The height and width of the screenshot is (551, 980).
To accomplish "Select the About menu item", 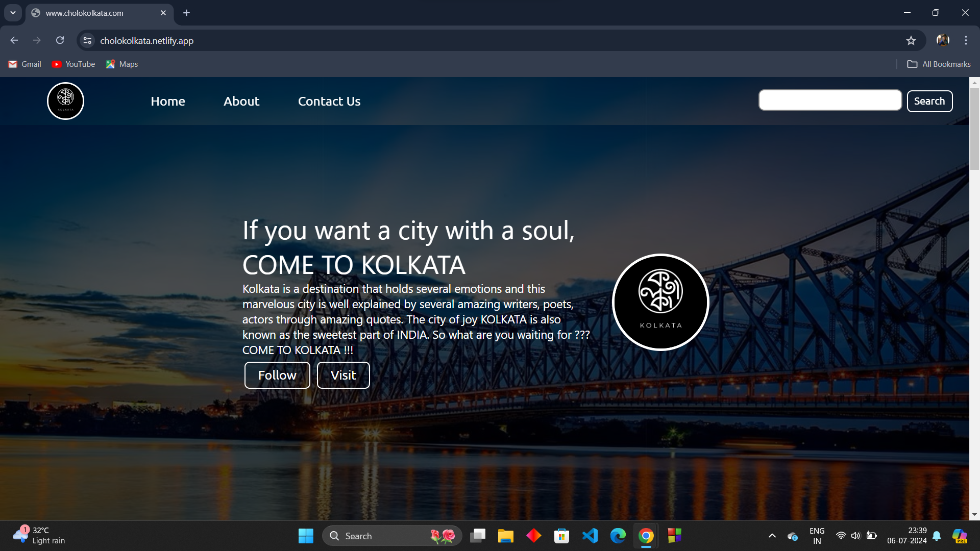I will tap(241, 101).
